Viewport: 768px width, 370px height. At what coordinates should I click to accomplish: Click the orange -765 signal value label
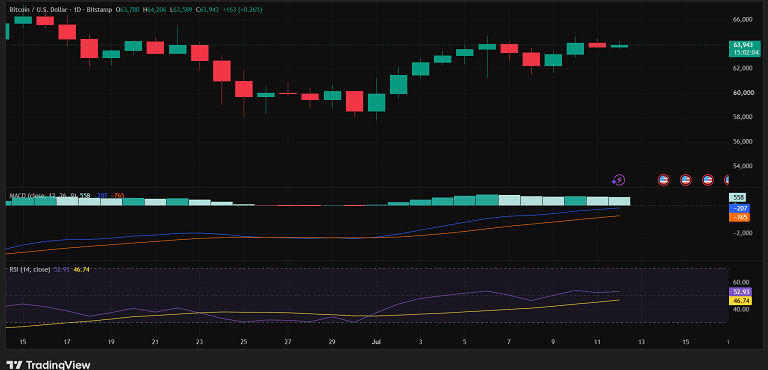coord(740,217)
